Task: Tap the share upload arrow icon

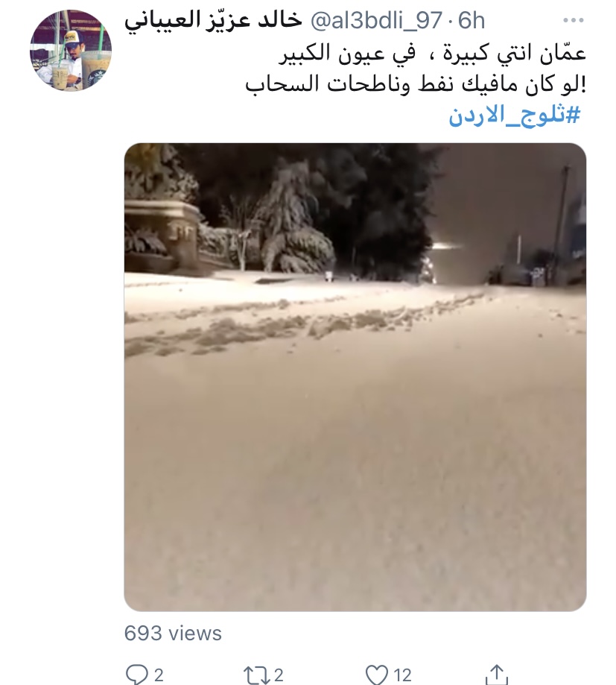Action: 496,674
